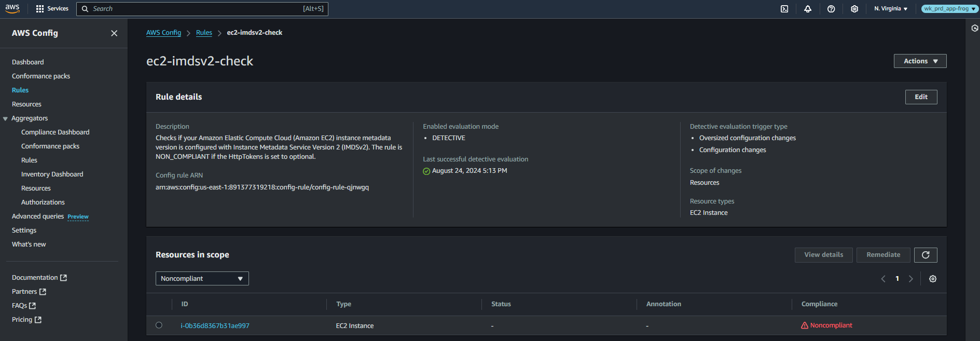Open Advanced queries in navigation
This screenshot has height=341, width=980.
(38, 216)
